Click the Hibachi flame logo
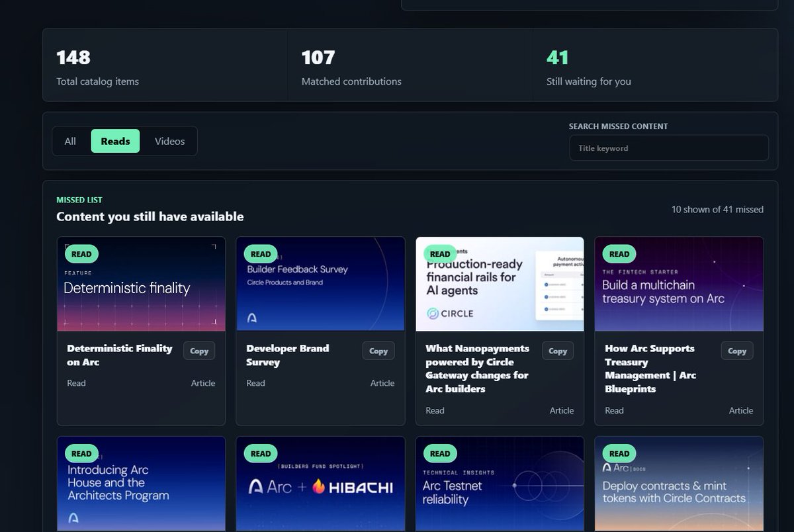The height and width of the screenshot is (532, 794). (x=319, y=487)
